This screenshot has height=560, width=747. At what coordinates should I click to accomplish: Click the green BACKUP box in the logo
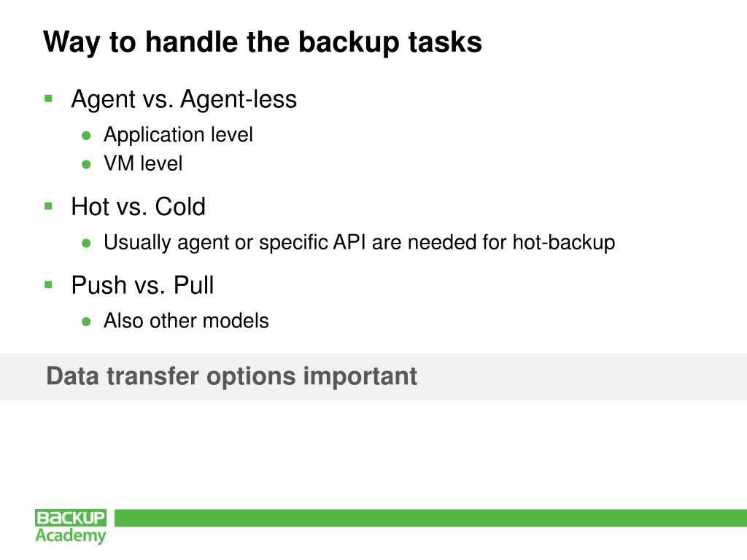71,518
